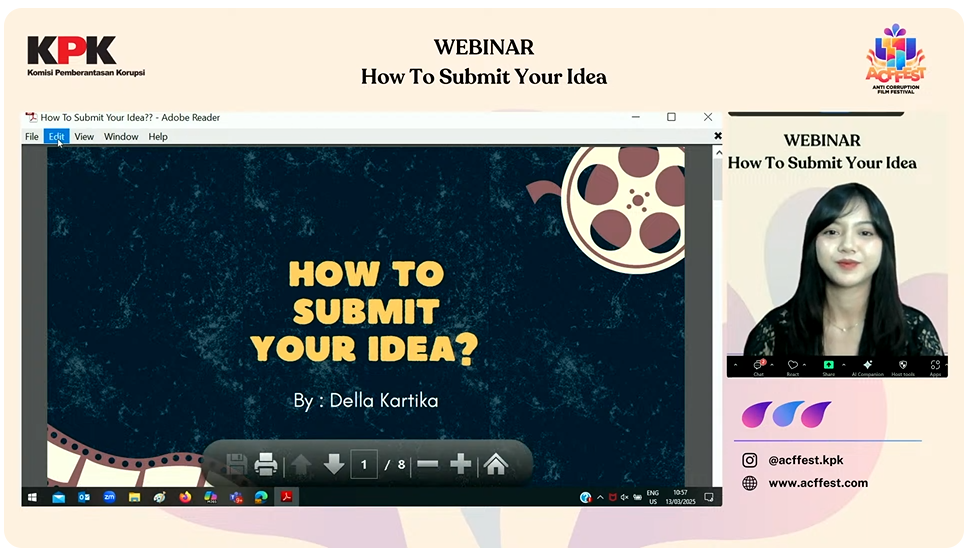Click the red antivirus shield tray icon
This screenshot has width=970, height=553.
(x=612, y=497)
